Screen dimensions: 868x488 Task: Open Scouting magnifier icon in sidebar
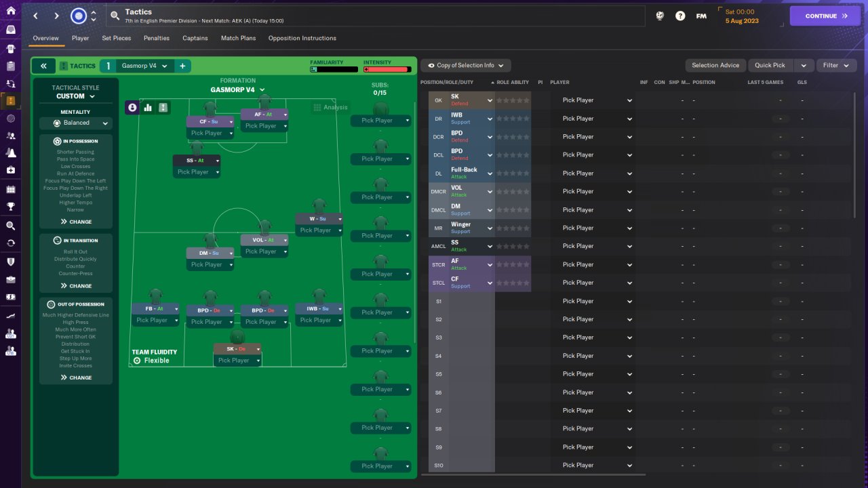[x=10, y=225]
